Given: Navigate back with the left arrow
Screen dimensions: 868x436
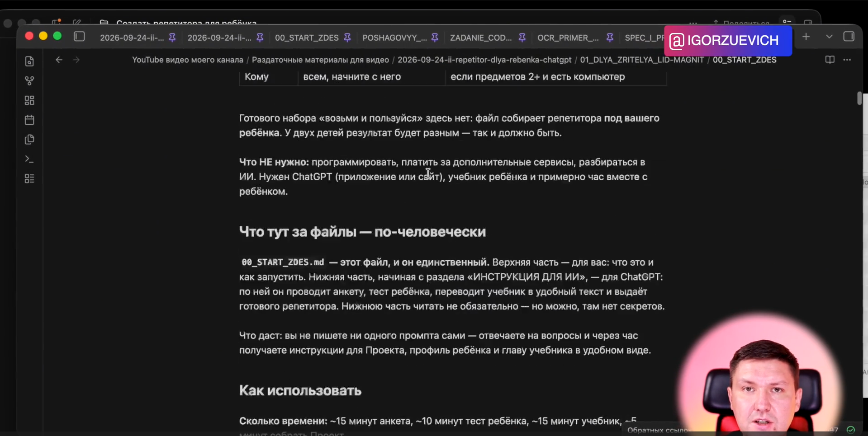Looking at the screenshot, I should (59, 60).
